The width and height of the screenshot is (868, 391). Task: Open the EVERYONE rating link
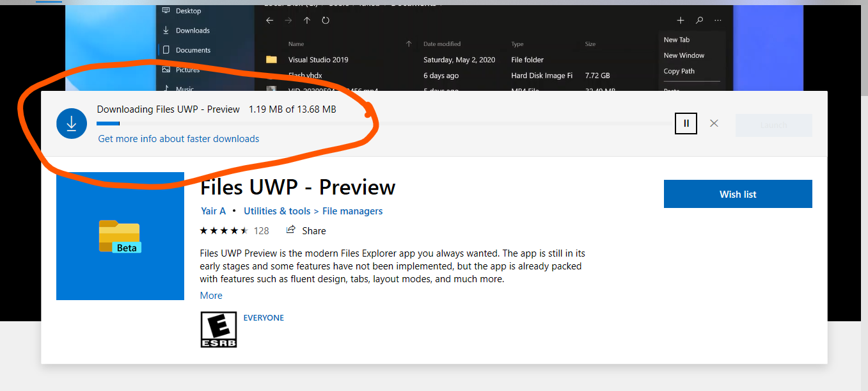264,318
